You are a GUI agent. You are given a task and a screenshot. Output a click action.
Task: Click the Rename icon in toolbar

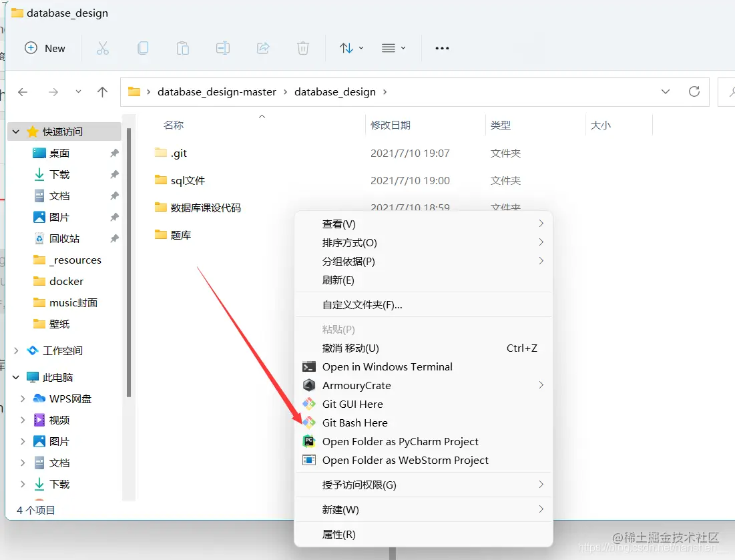point(223,48)
